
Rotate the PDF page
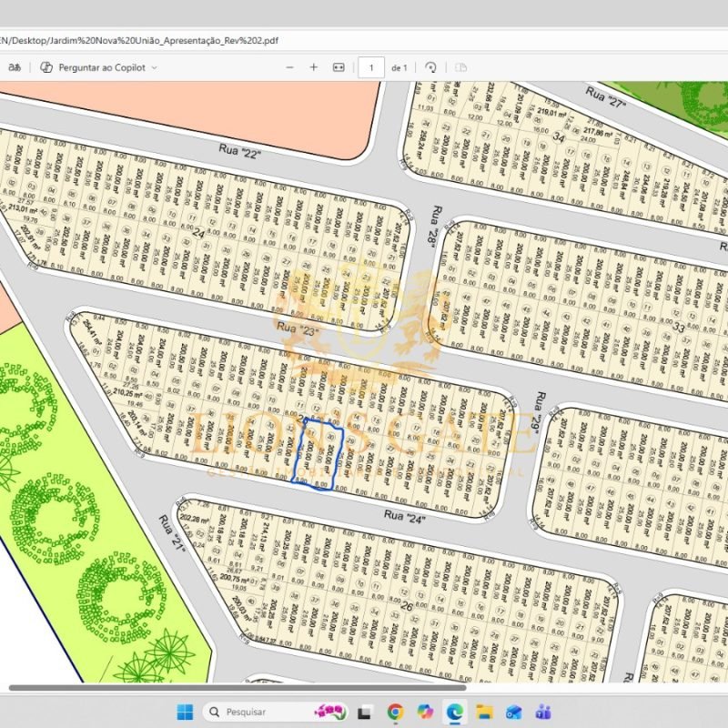[430, 67]
